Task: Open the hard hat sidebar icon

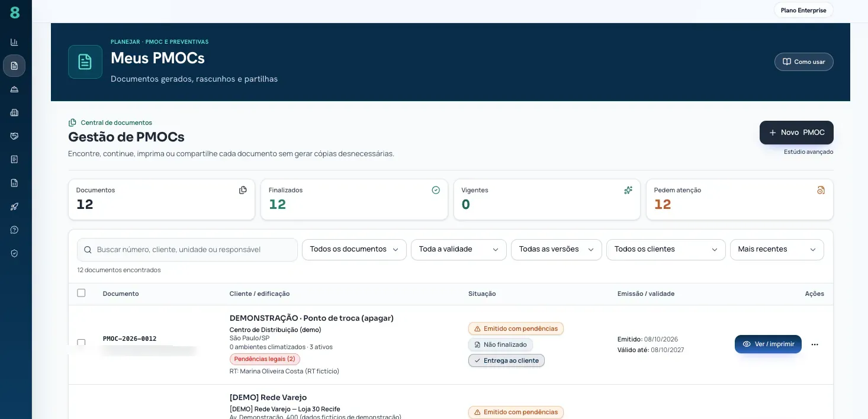Action: click(x=14, y=89)
